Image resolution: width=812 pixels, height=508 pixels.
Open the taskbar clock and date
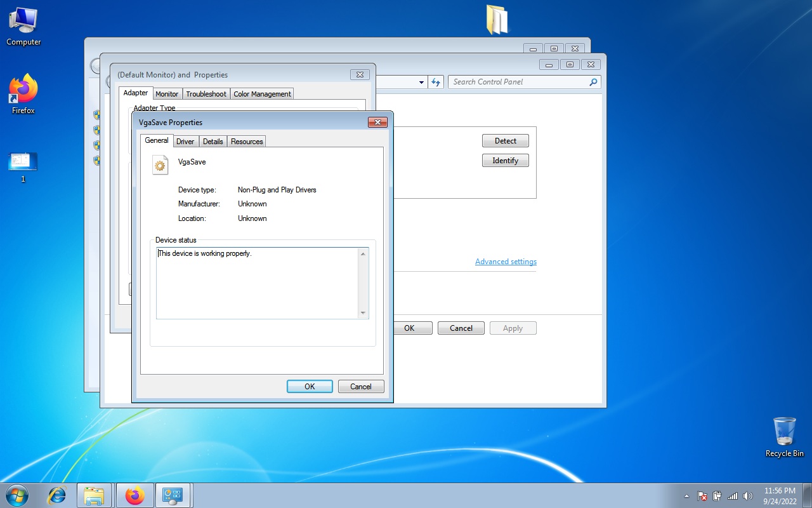click(x=780, y=496)
